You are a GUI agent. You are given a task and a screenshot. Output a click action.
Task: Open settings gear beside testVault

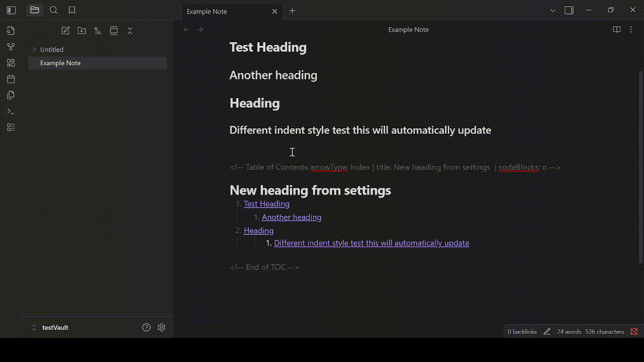pos(162,327)
